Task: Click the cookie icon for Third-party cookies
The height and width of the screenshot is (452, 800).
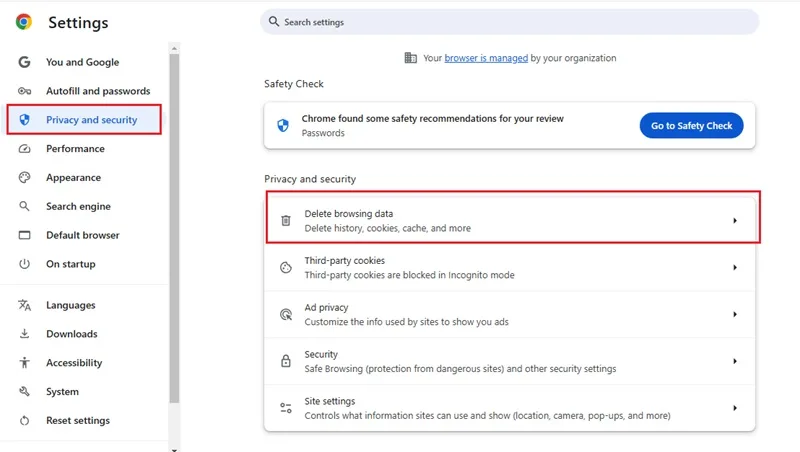Action: [286, 267]
